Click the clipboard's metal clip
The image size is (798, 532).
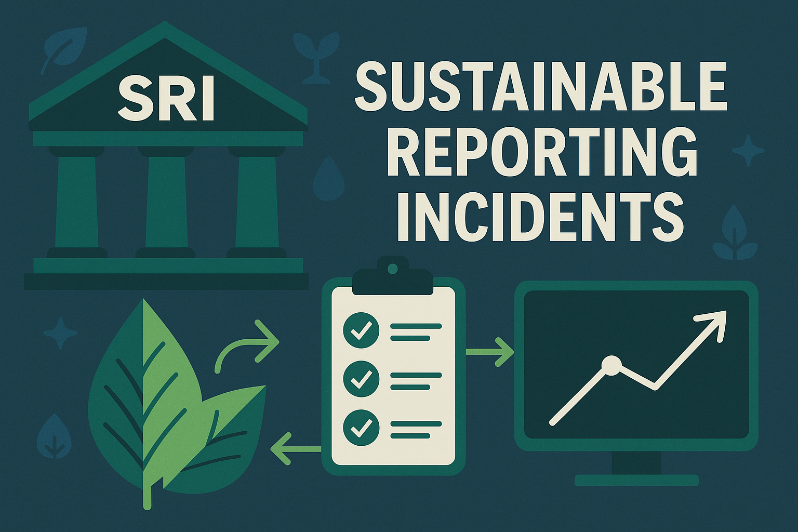click(393, 276)
